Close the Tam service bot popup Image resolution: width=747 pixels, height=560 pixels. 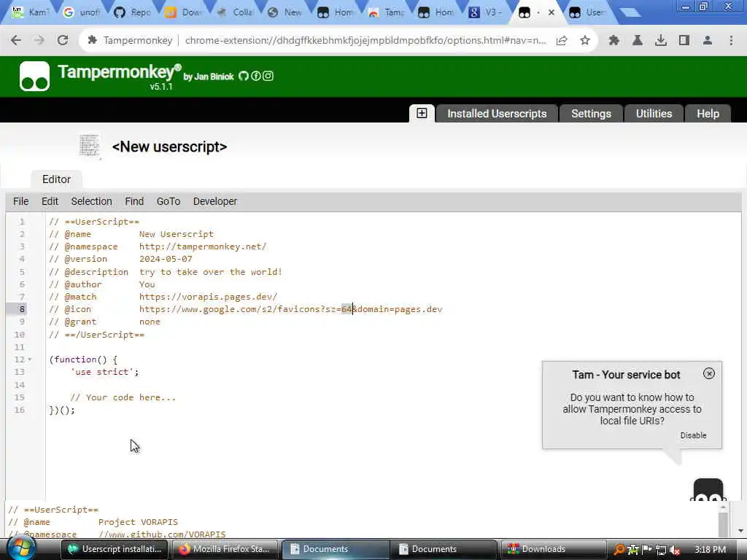[709, 374]
